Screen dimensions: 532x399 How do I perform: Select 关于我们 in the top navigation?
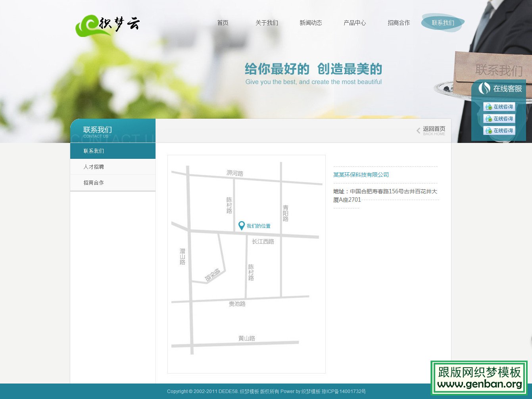click(267, 23)
